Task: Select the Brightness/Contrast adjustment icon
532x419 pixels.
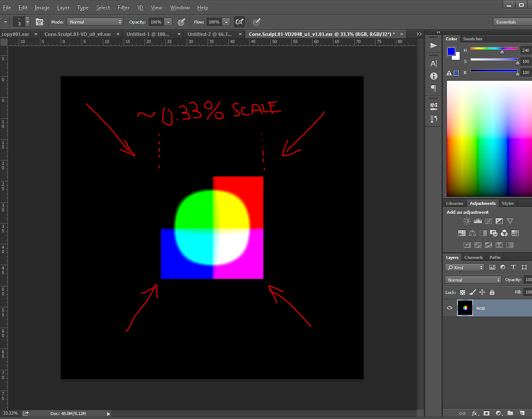Action: coord(466,221)
